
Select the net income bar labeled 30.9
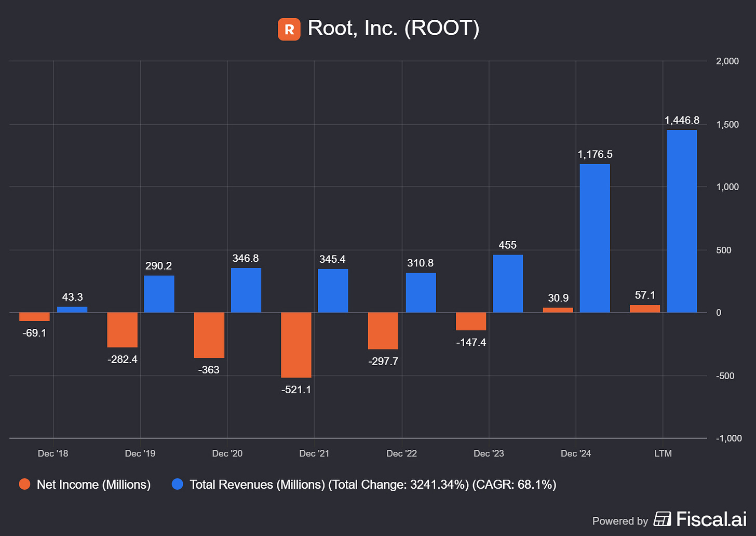coord(558,311)
